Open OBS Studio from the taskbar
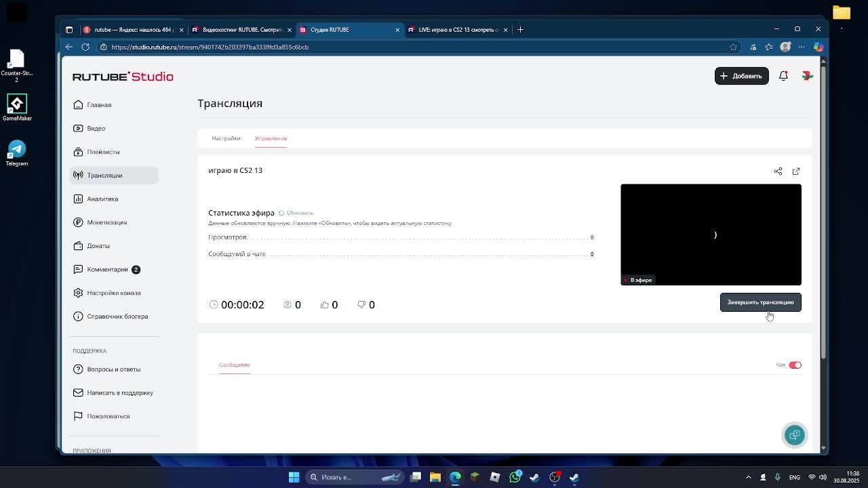Image resolution: width=868 pixels, height=488 pixels. [555, 477]
